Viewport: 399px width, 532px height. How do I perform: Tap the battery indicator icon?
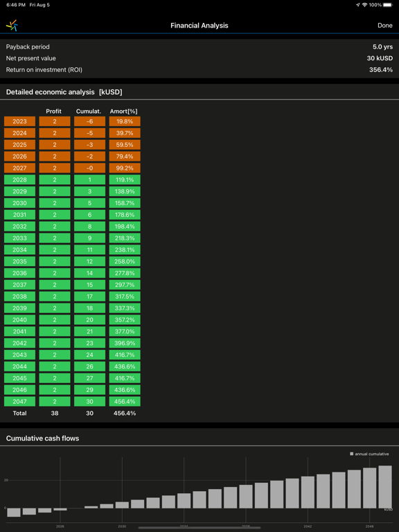[387, 5]
